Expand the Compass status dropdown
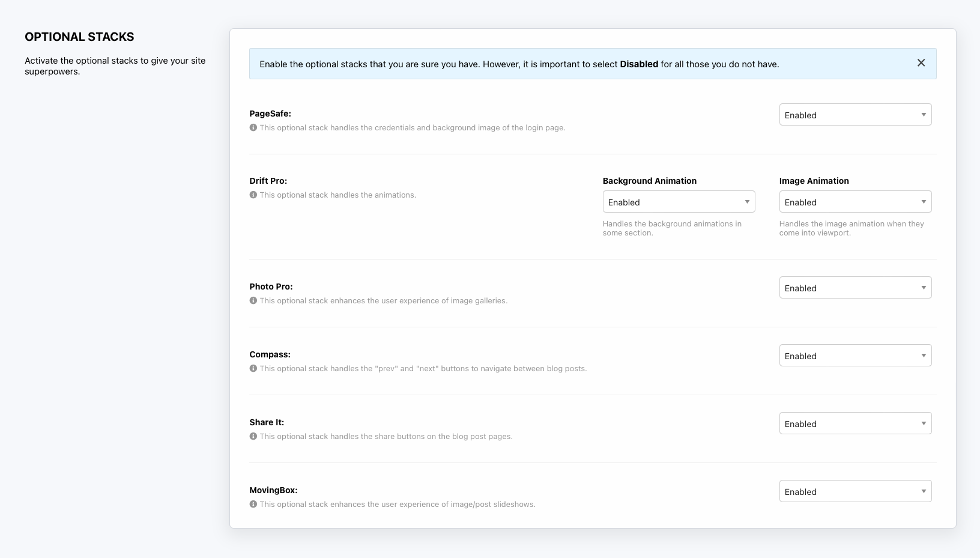Image resolution: width=980 pixels, height=558 pixels. pos(855,356)
